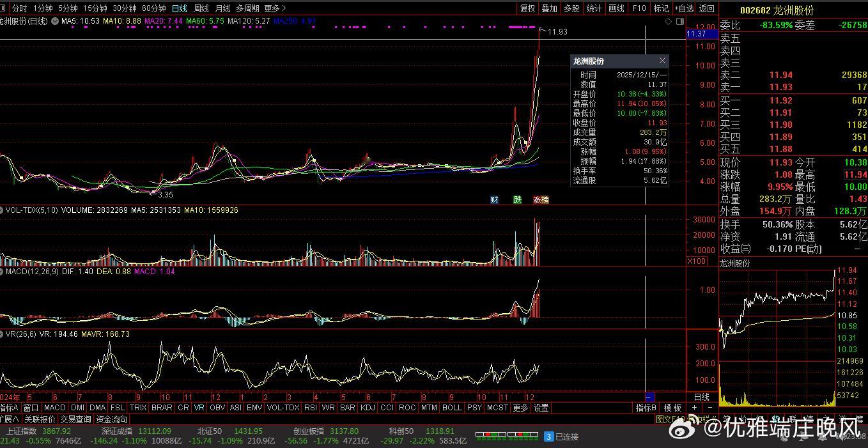The height and width of the screenshot is (448, 868).
Task: Open the 画线 drawing tool
Action: (x=616, y=8)
